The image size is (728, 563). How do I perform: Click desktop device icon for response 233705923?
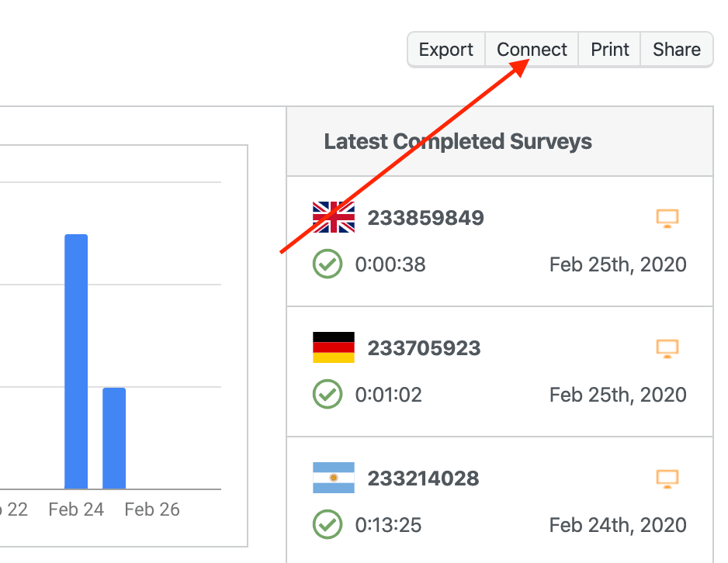point(667,348)
